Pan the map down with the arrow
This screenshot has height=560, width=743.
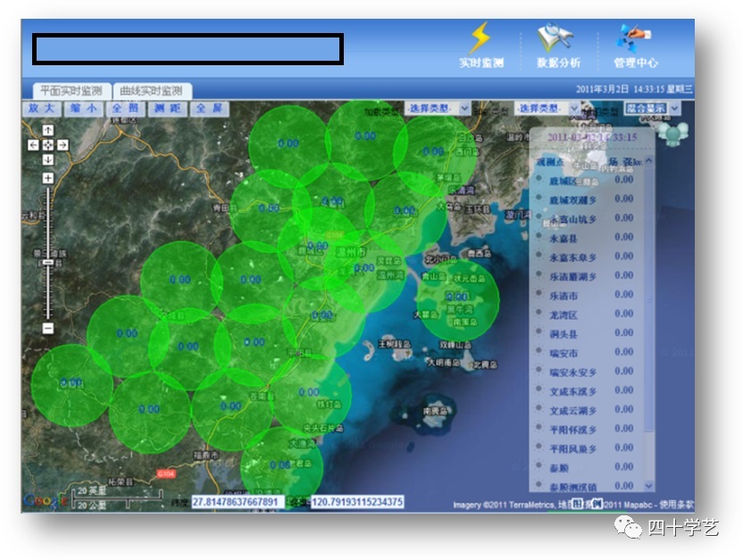point(48,160)
